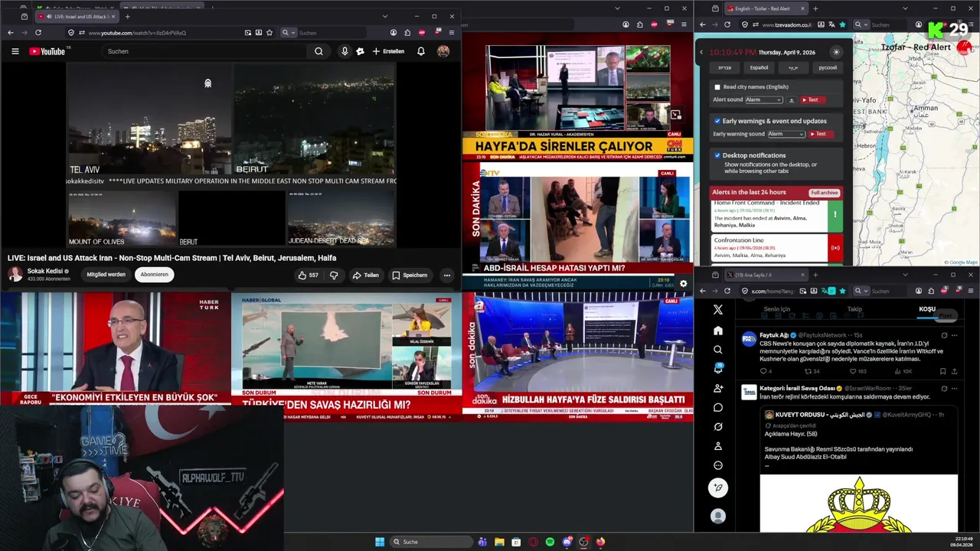The image size is (980, 551).
Task: Switch to the Senin için tab
Action: (777, 309)
